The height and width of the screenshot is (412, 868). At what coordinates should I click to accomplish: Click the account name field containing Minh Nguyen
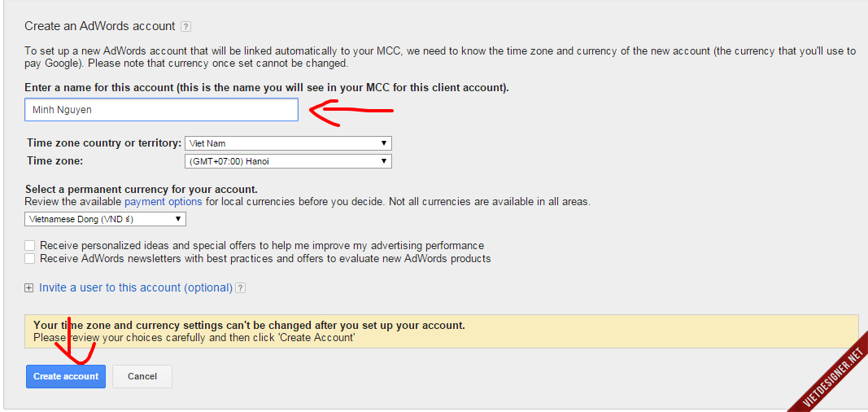click(x=162, y=110)
